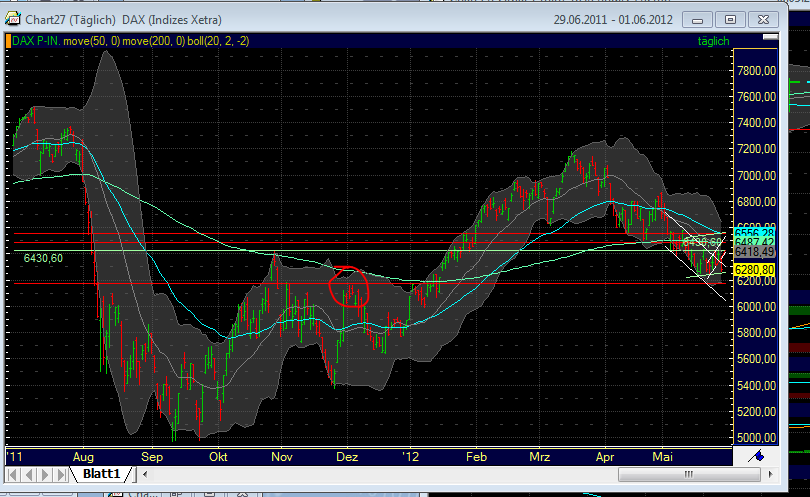Screen dimensions: 810x497
Task: Click the cyan 6556,28 price tag
Action: [x=755, y=232]
